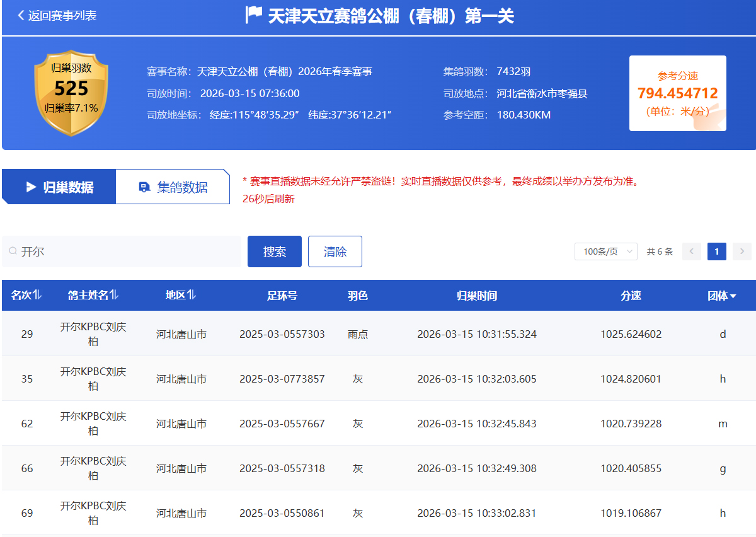Switch to the 归巢数据 tab

(x=59, y=187)
